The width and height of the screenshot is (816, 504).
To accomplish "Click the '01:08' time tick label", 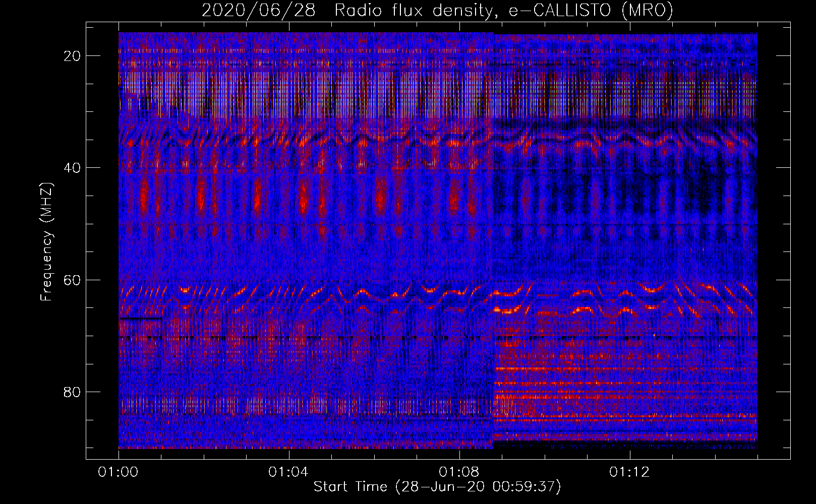I will tap(459, 472).
